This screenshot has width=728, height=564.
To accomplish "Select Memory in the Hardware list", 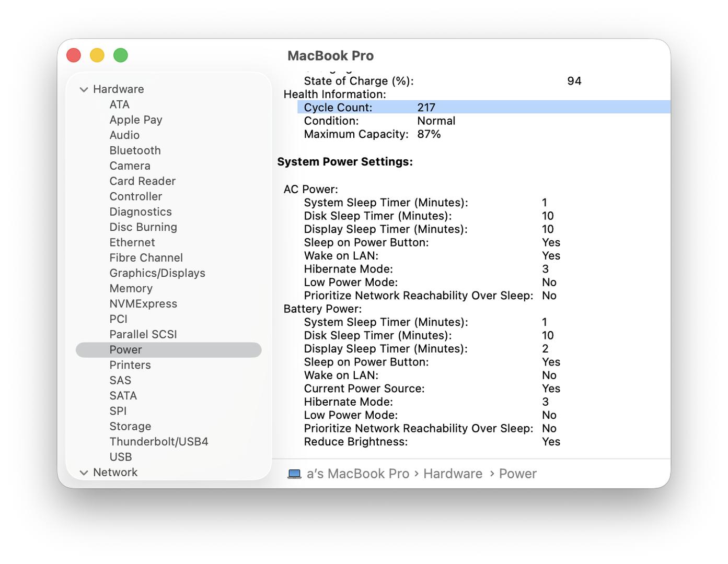I will [x=131, y=288].
